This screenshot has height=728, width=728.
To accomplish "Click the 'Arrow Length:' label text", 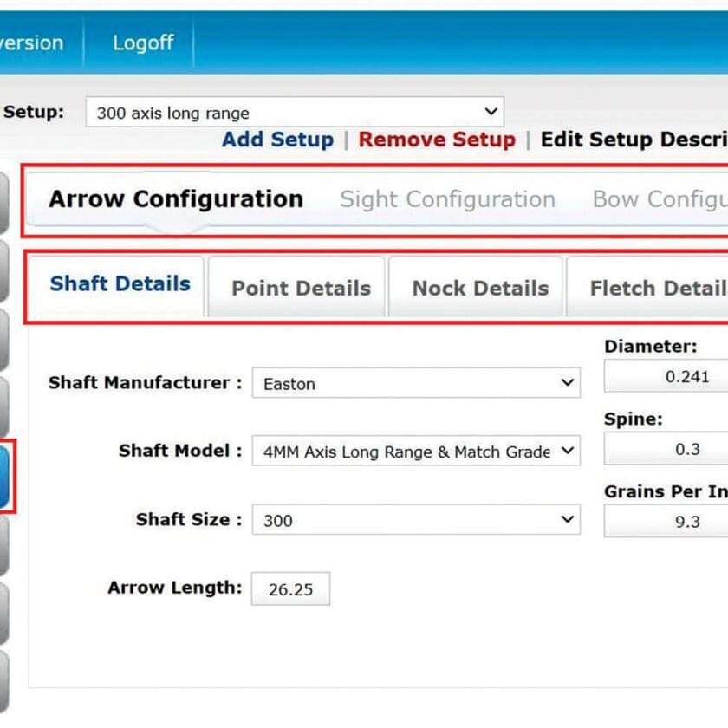I will [175, 588].
